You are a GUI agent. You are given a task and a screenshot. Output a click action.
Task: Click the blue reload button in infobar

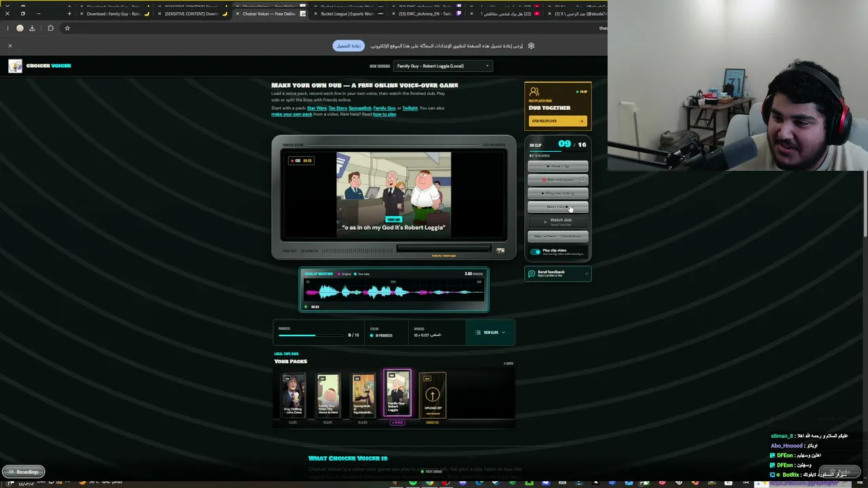(x=349, y=45)
